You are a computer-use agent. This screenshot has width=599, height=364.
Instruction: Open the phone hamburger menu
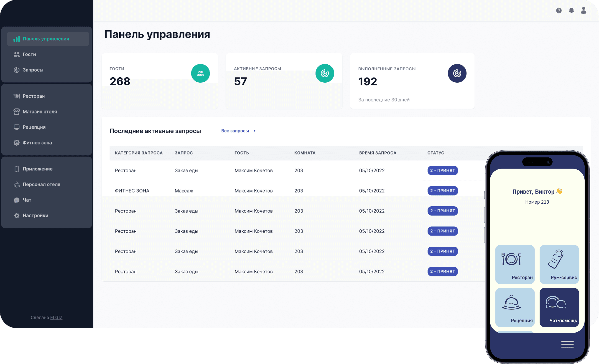pos(567,344)
